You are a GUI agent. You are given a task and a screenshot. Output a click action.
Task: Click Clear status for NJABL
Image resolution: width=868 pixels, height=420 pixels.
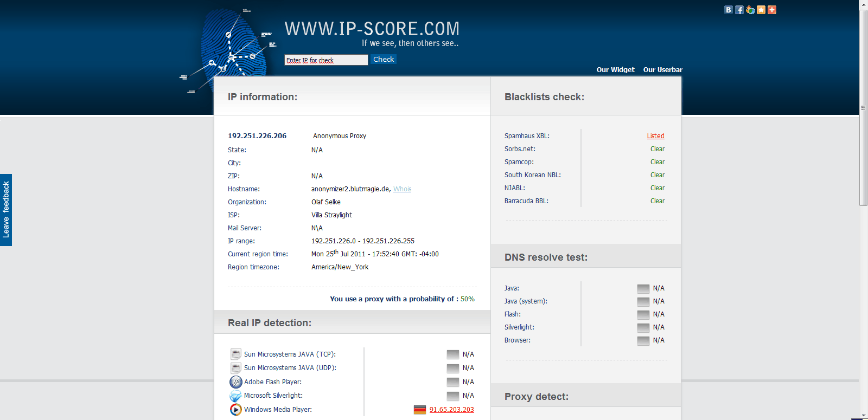658,188
